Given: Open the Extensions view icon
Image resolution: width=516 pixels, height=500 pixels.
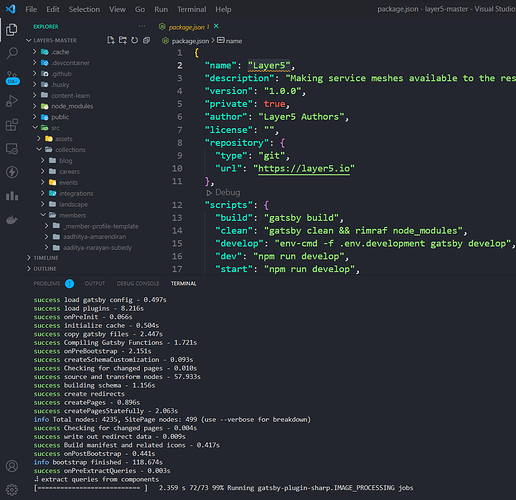Looking at the screenshot, I should pyautogui.click(x=12, y=125).
